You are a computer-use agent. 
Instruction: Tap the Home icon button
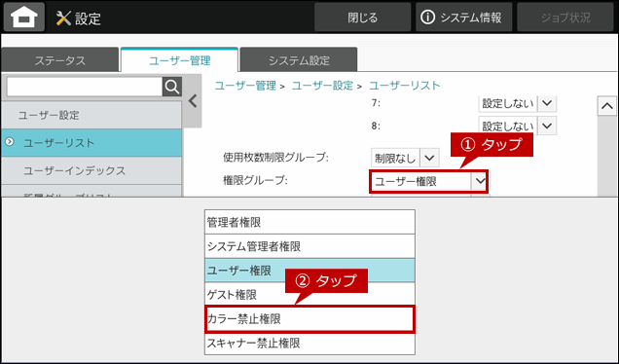[x=24, y=18]
